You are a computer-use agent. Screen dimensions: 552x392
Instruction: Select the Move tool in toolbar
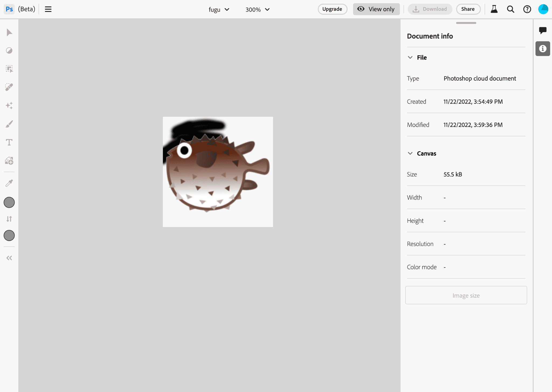pyautogui.click(x=9, y=33)
